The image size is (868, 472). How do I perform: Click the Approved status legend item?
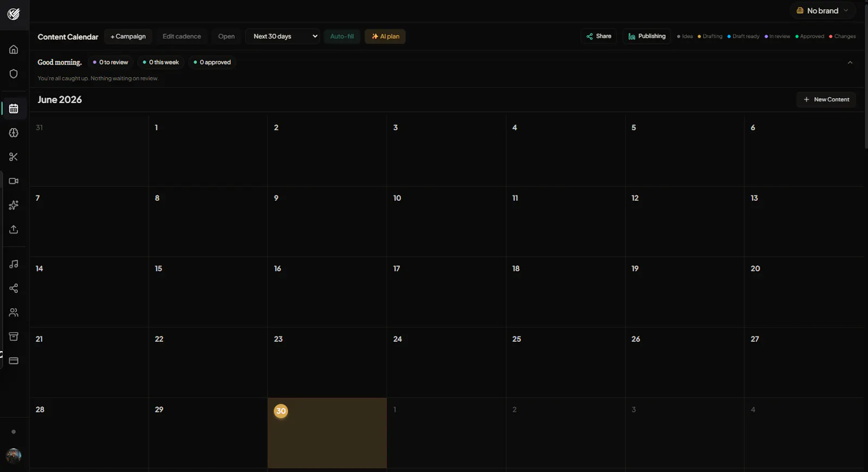point(809,36)
